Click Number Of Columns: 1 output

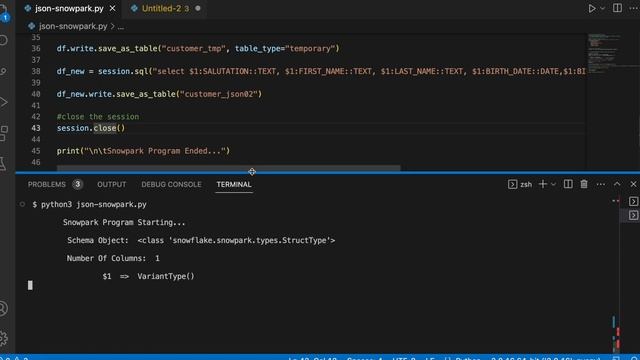113,258
